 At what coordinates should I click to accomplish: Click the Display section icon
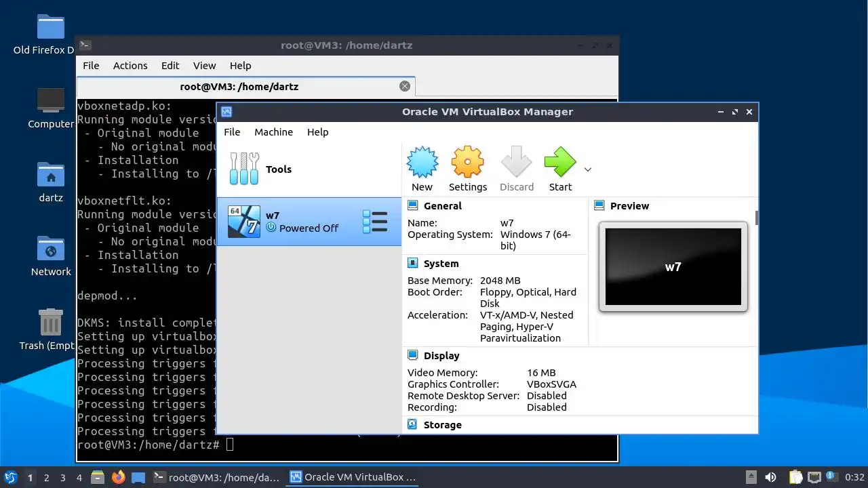point(412,355)
